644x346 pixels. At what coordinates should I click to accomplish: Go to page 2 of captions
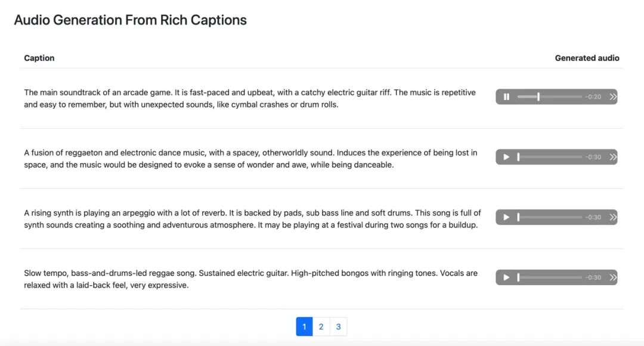[321, 326]
